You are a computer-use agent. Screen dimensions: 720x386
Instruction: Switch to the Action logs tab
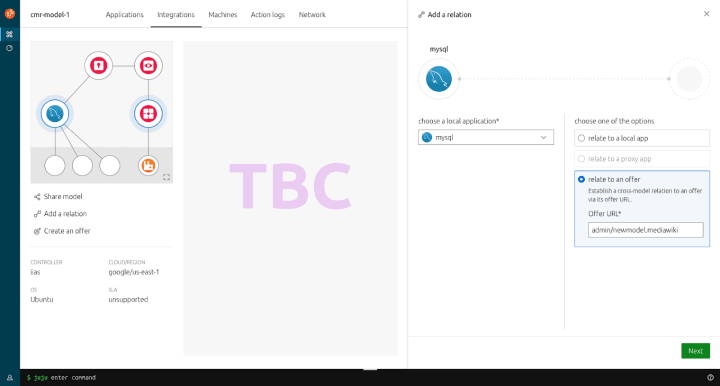pos(268,15)
